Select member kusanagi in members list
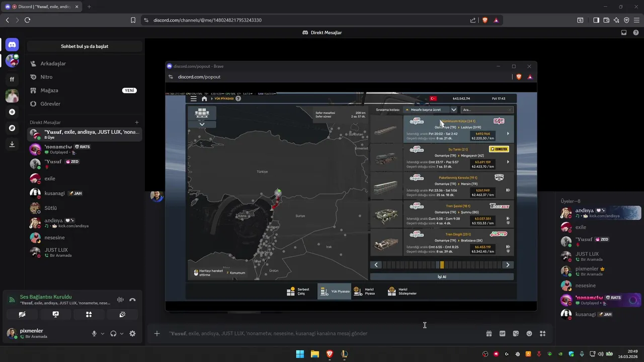 tap(600, 314)
